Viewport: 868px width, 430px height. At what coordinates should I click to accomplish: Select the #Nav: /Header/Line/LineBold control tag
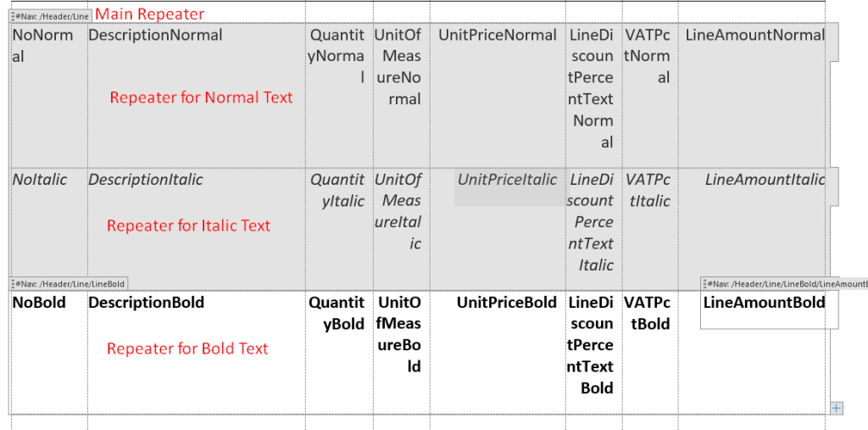70,284
